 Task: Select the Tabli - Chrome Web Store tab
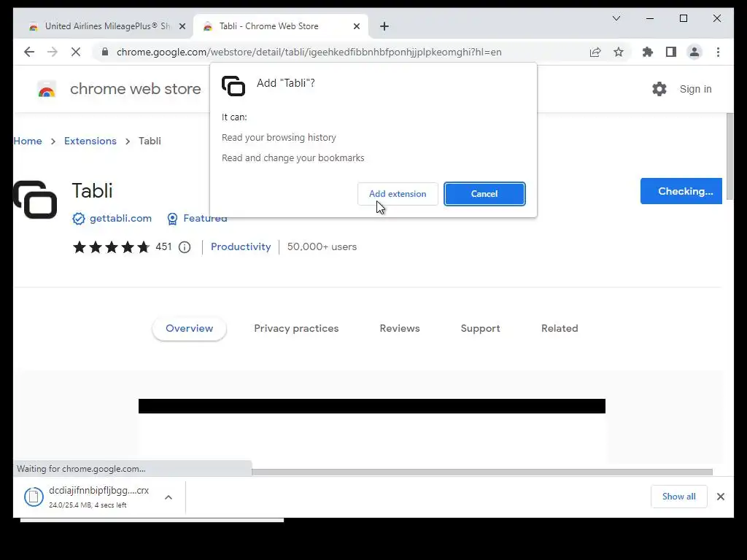pyautogui.click(x=280, y=26)
